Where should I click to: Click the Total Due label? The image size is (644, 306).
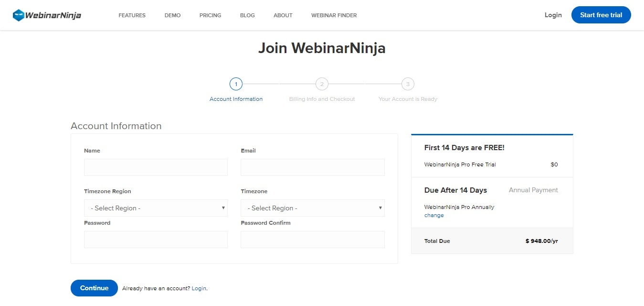pos(437,241)
